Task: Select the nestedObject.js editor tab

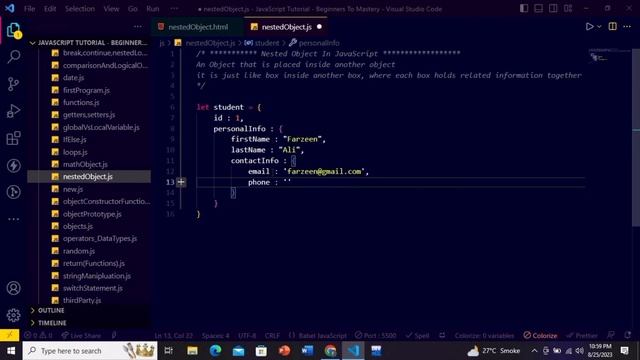Action: tap(287, 27)
